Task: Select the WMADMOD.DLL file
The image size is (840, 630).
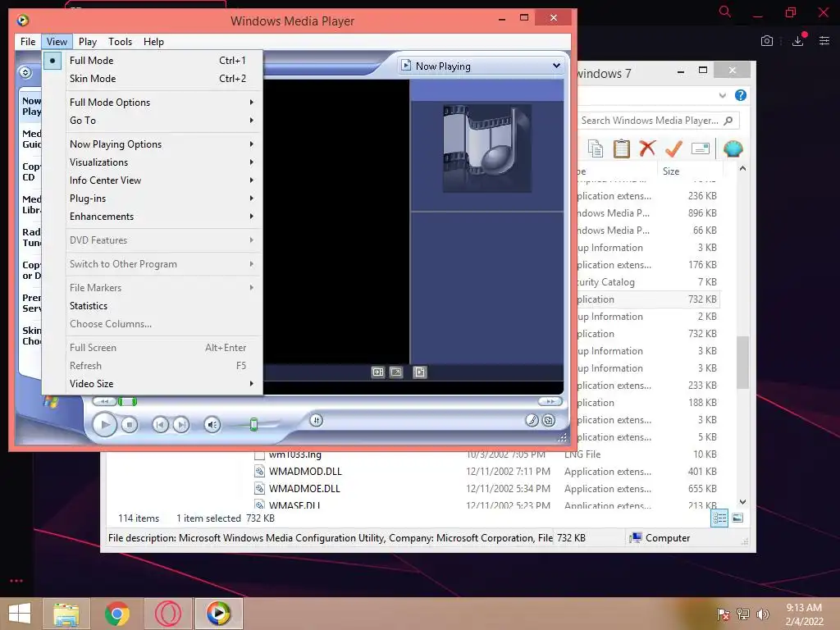Action: click(x=305, y=472)
